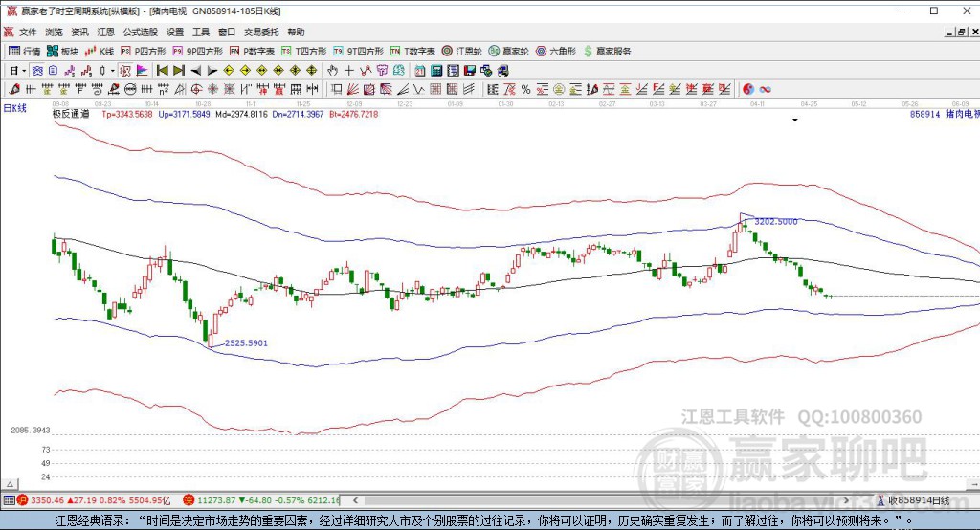
Task: Open the 文件 menu
Action: click(28, 32)
